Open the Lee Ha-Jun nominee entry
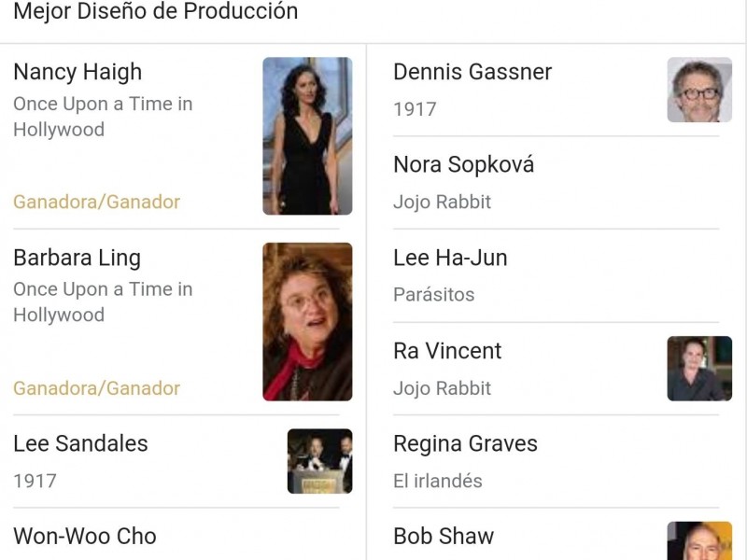The image size is (747, 560). pyautogui.click(x=450, y=258)
